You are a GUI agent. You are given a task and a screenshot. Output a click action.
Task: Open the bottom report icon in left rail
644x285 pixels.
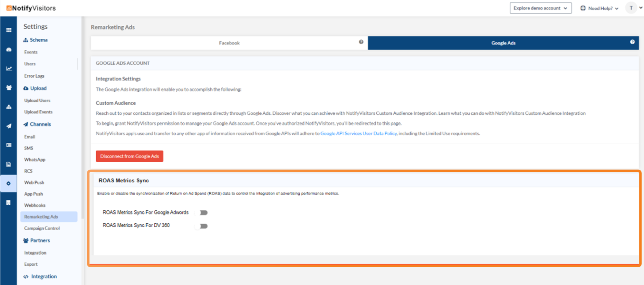point(9,203)
